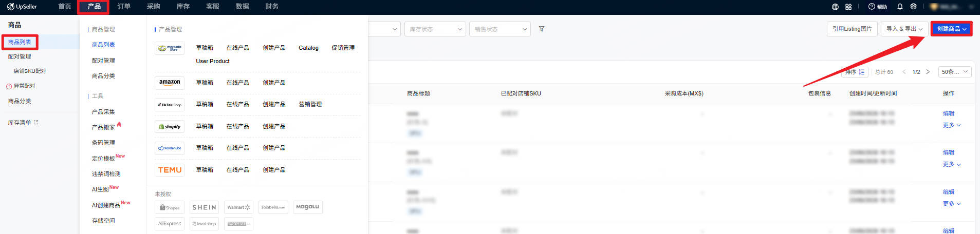
Task: Click the Tiendanube platform logo
Action: 170,148
